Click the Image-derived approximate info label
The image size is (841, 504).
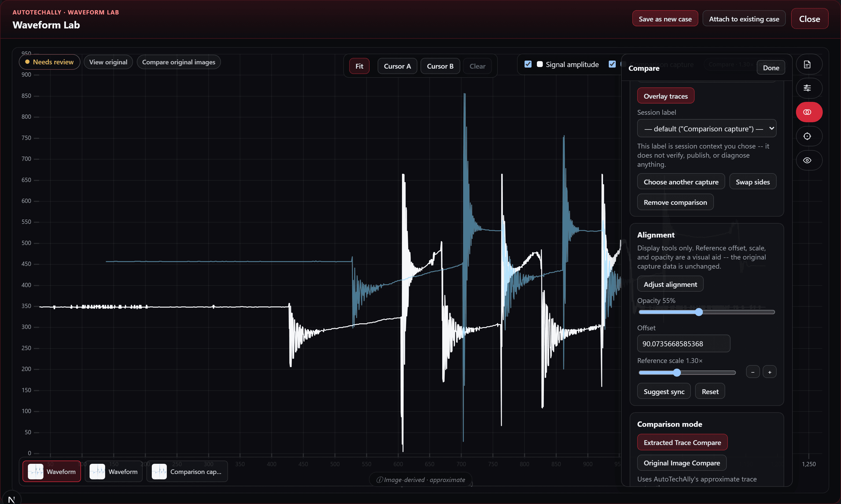pyautogui.click(x=420, y=480)
